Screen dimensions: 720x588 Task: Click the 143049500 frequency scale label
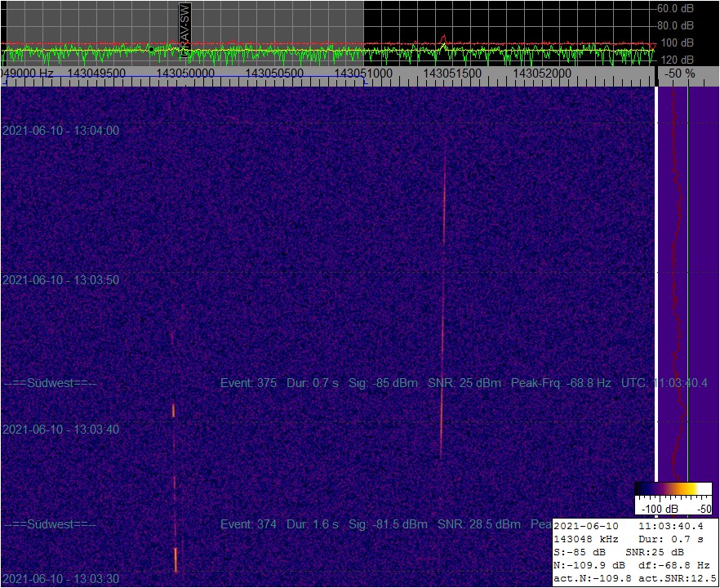click(96, 73)
